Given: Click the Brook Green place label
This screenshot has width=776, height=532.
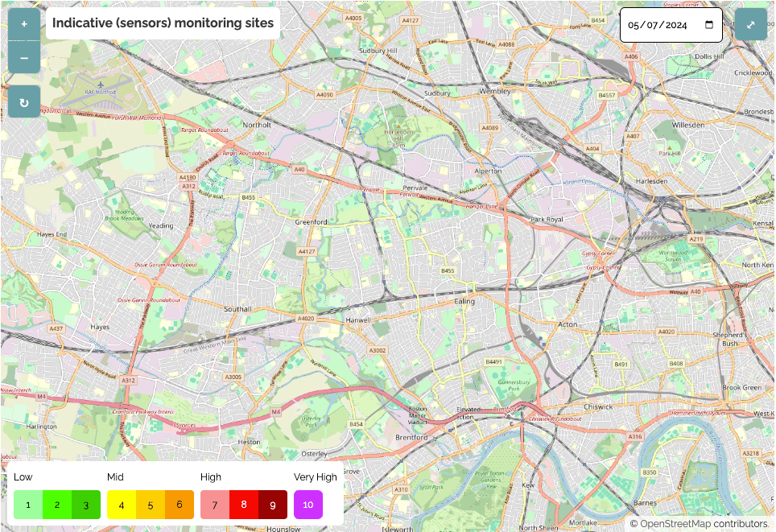Looking at the screenshot, I should [742, 387].
